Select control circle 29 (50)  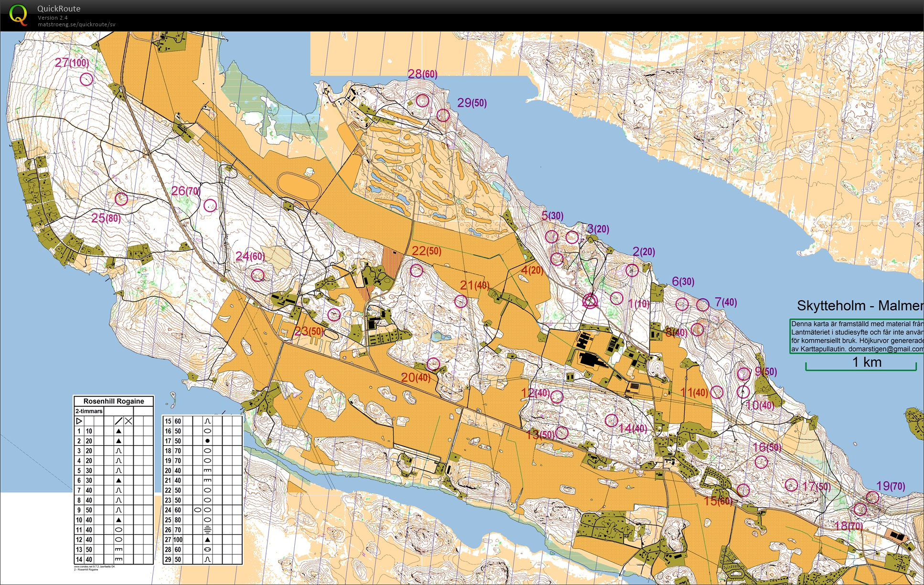click(443, 115)
